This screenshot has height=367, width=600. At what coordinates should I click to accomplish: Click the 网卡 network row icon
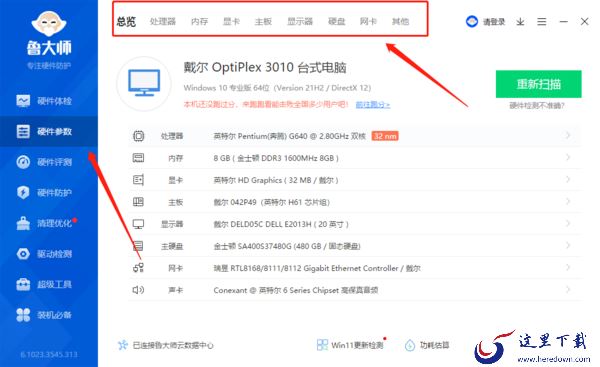pyautogui.click(x=139, y=268)
